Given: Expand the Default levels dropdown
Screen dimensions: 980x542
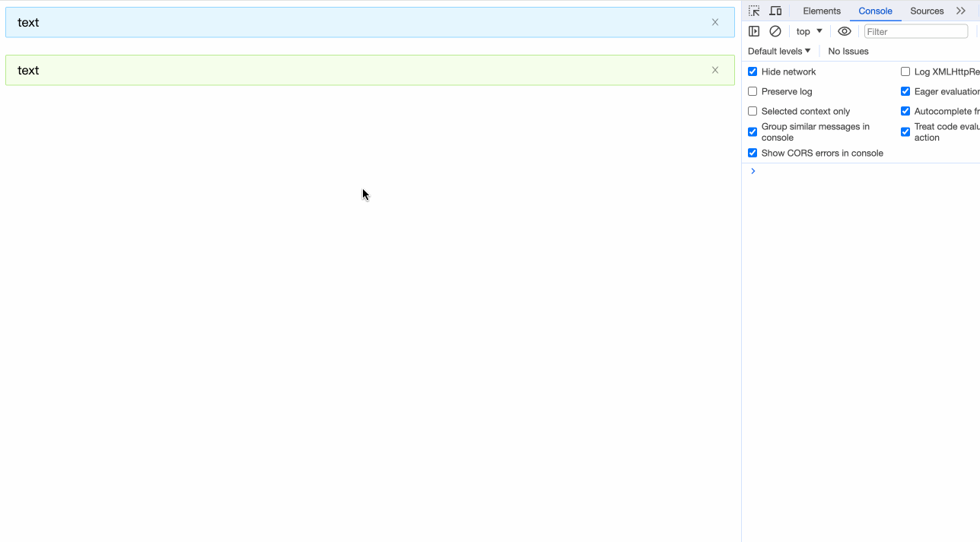Looking at the screenshot, I should point(779,51).
